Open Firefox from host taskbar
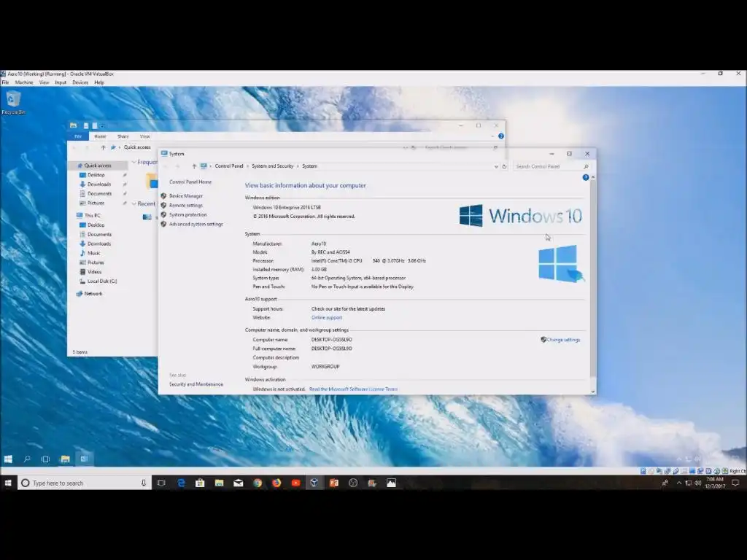This screenshot has height=560, width=747. click(276, 483)
